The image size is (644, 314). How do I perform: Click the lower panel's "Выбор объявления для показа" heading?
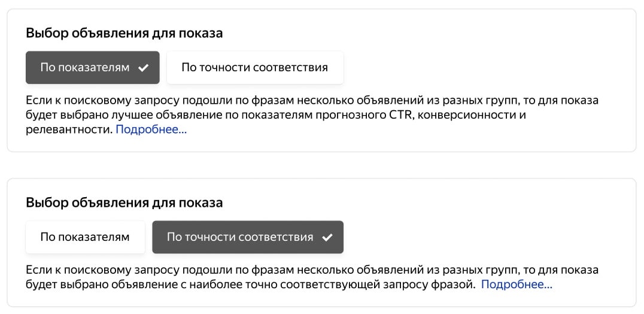124,203
